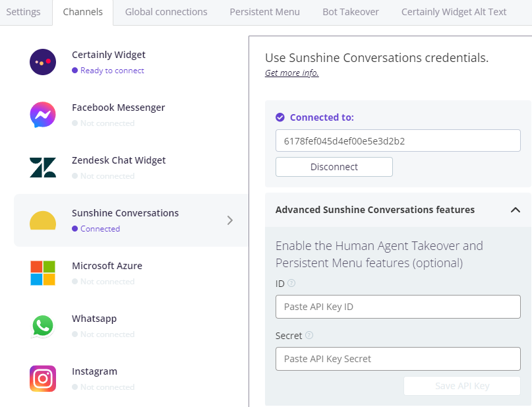Viewport: 532px width, 407px height.
Task: Click the yellow Sunshine Conversations sun icon
Action: (x=43, y=220)
